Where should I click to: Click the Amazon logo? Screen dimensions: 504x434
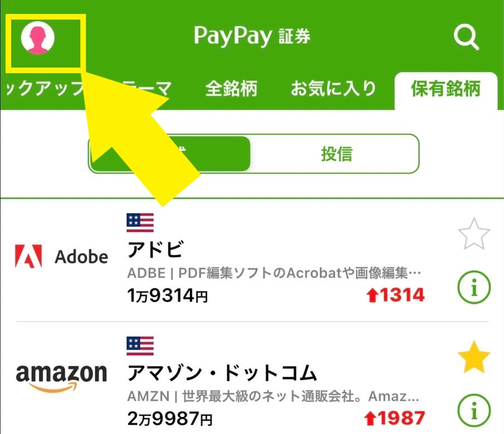click(61, 378)
